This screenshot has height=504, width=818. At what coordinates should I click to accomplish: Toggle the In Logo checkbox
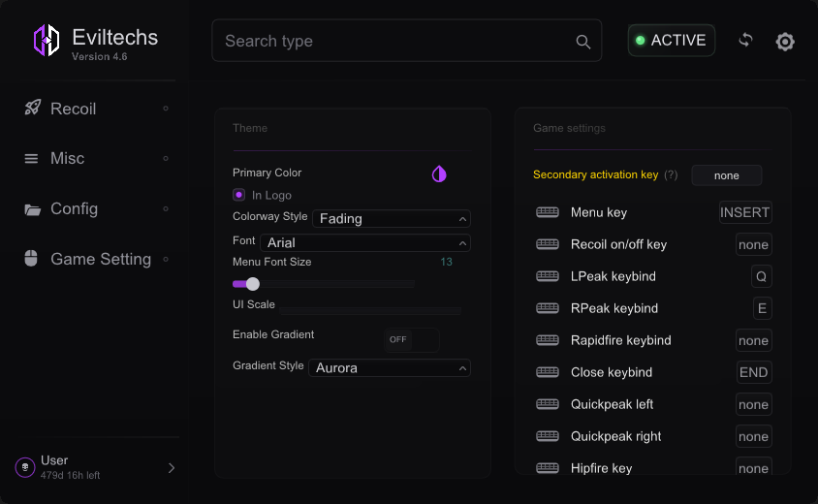pos(239,195)
